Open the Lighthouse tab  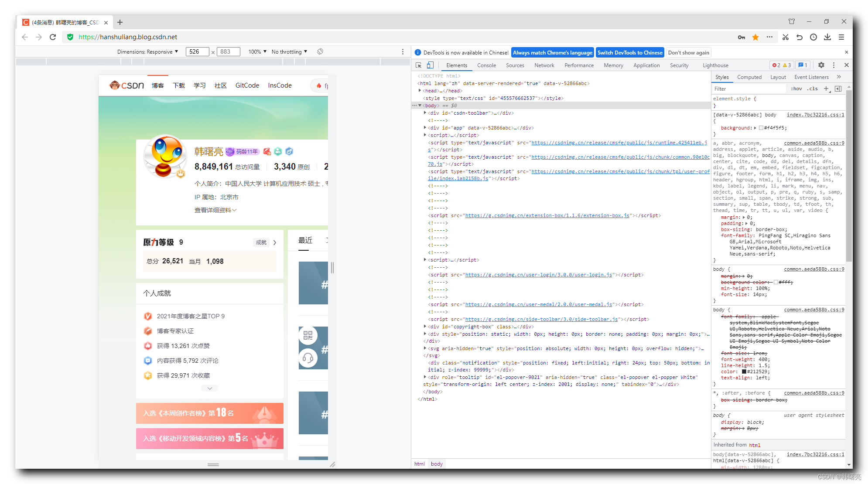click(x=715, y=65)
